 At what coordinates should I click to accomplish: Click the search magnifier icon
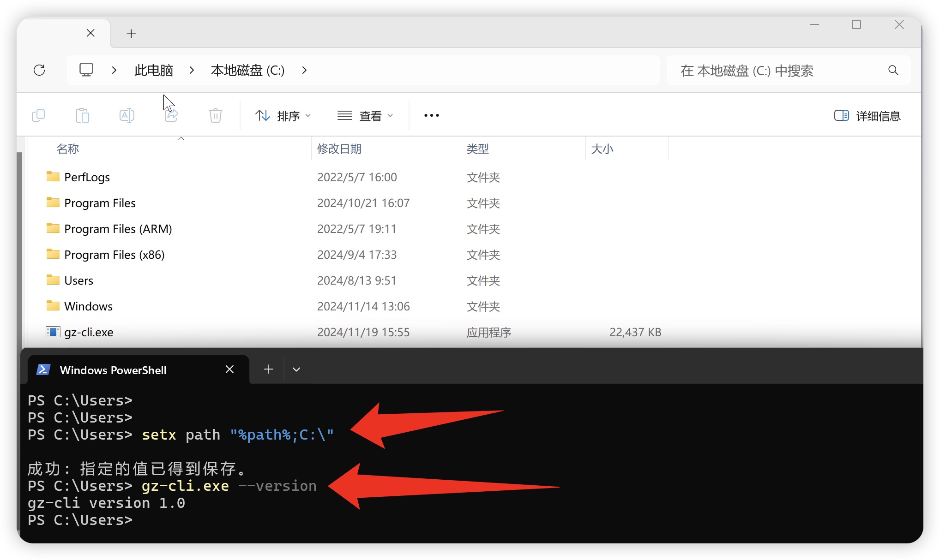893,70
